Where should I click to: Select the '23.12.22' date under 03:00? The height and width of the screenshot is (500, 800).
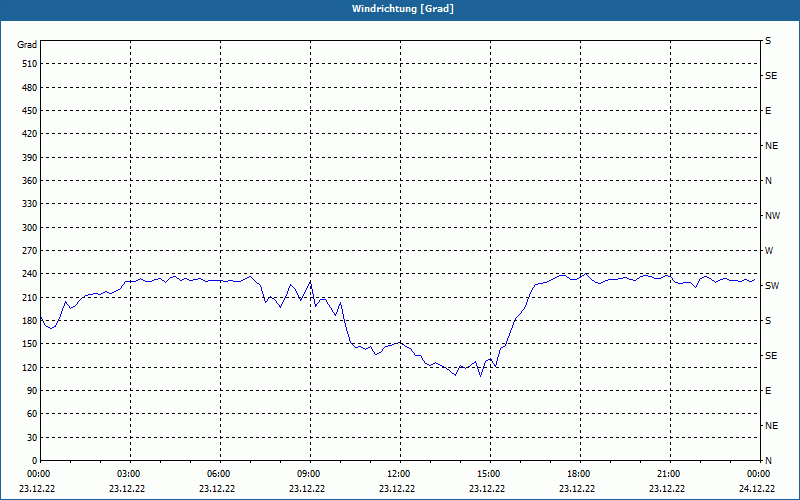click(127, 489)
